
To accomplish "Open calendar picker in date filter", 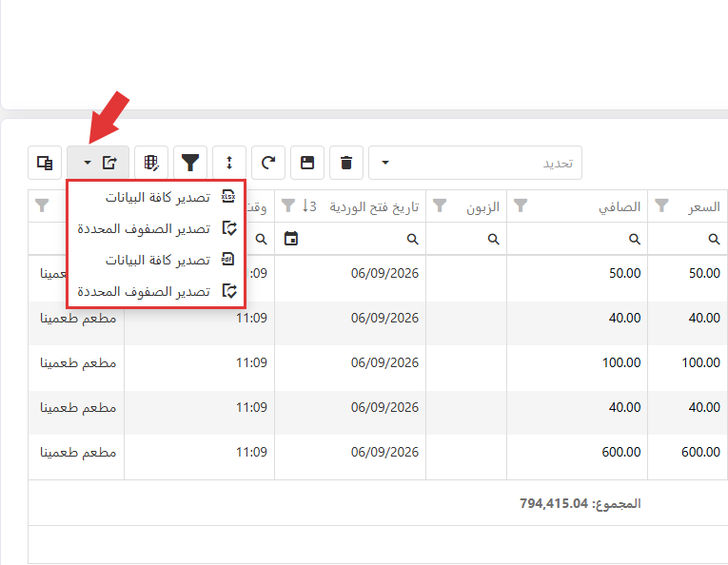I will click(291, 239).
